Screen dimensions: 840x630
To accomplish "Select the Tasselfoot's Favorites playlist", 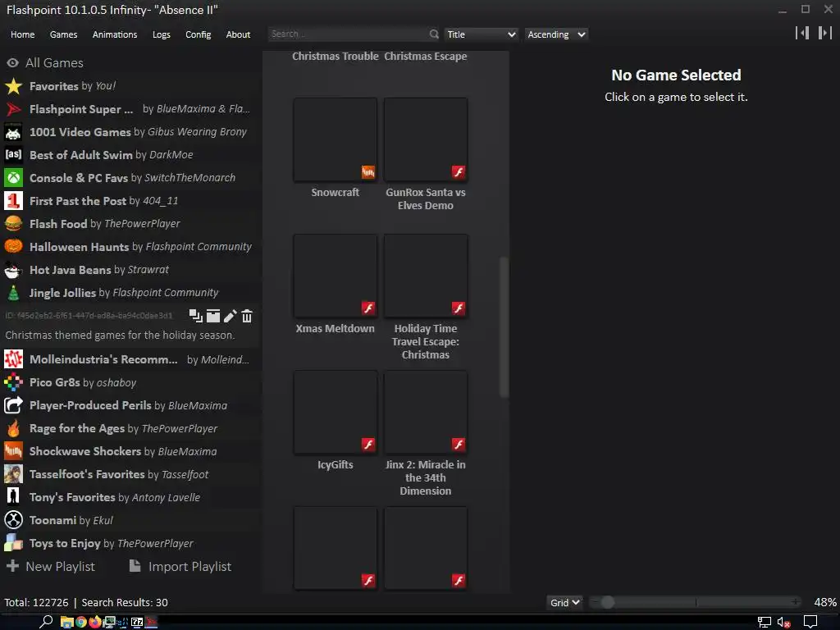I will [130, 474].
